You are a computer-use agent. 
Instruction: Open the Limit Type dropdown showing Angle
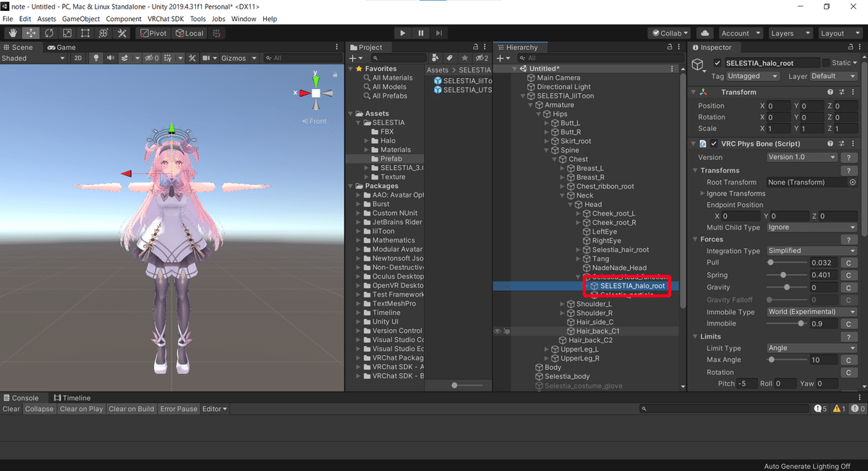tap(810, 348)
